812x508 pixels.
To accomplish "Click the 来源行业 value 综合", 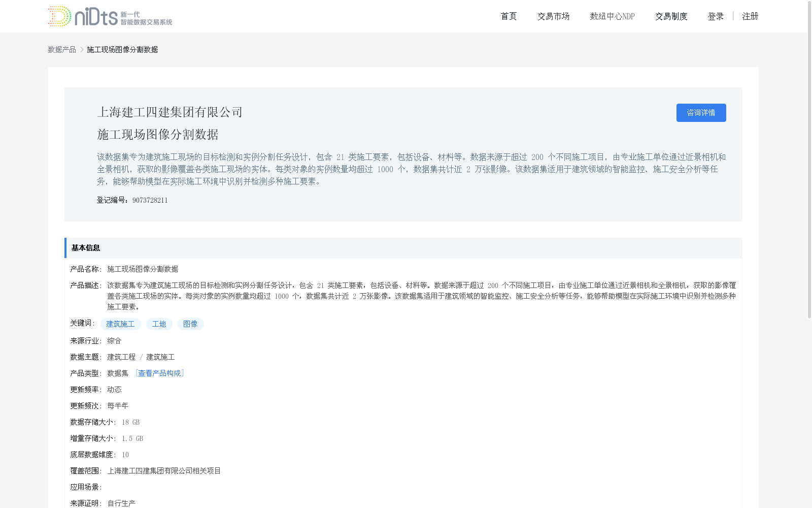I will click(114, 341).
